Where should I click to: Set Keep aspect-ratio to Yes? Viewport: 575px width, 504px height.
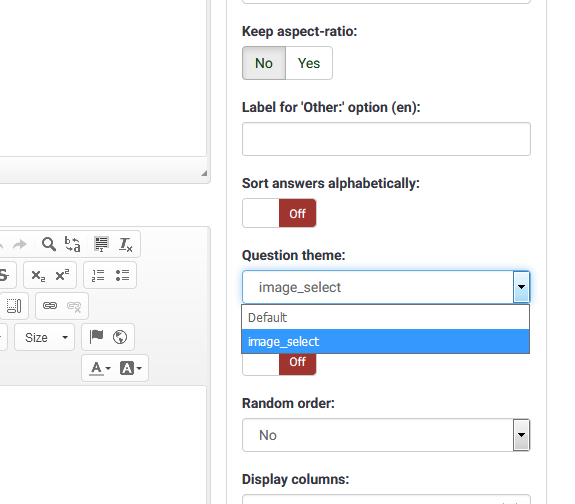point(309,63)
